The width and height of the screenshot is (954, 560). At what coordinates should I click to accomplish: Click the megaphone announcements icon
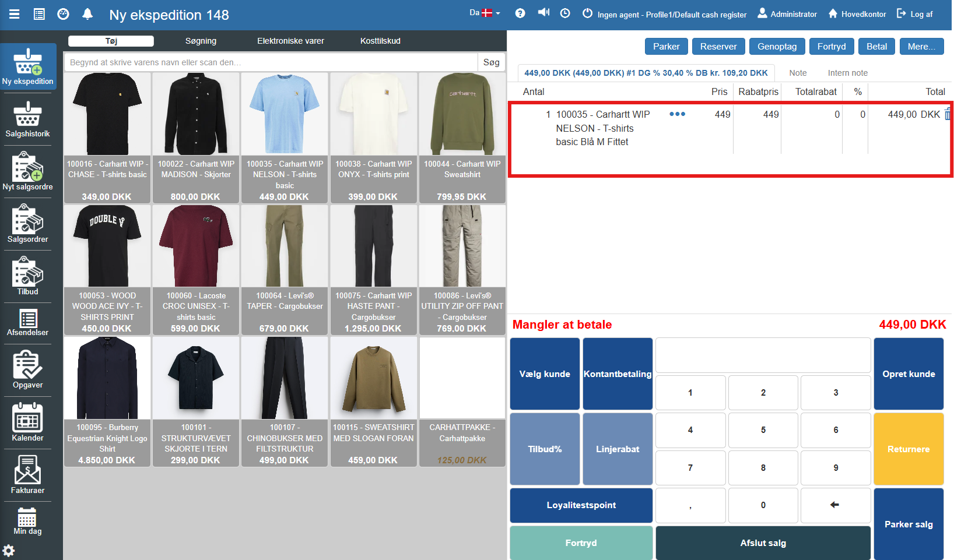click(543, 12)
